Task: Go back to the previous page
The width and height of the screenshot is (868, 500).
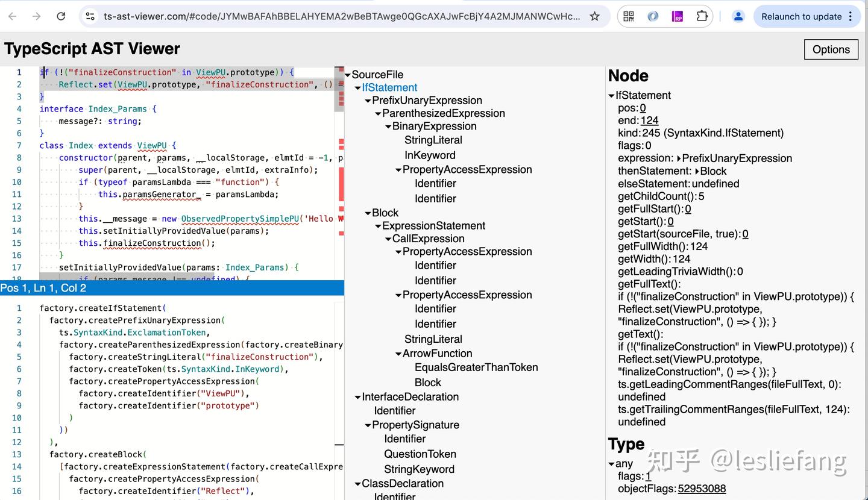Action: click(x=13, y=17)
